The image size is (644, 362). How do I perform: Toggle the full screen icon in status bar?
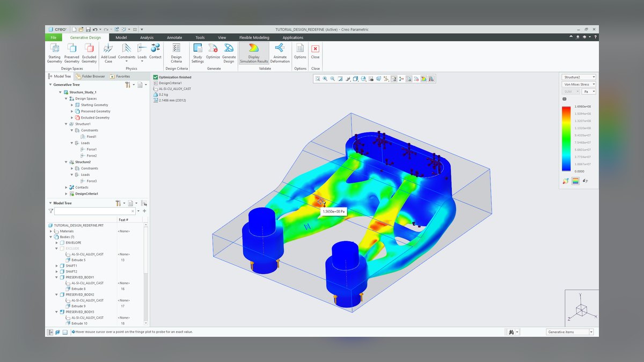click(x=65, y=332)
